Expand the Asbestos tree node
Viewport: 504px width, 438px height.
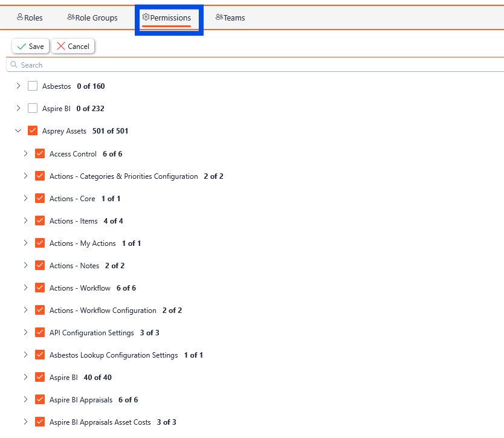click(x=18, y=86)
